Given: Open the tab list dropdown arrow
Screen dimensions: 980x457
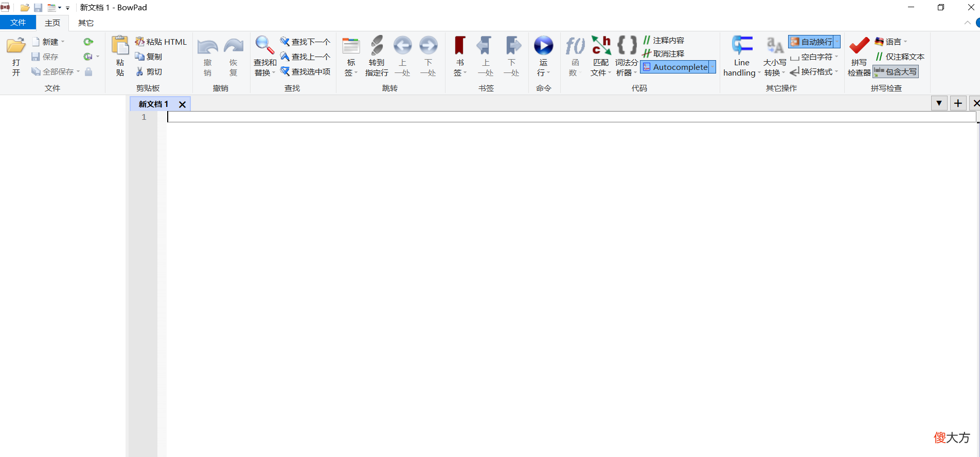Looking at the screenshot, I should click(939, 103).
